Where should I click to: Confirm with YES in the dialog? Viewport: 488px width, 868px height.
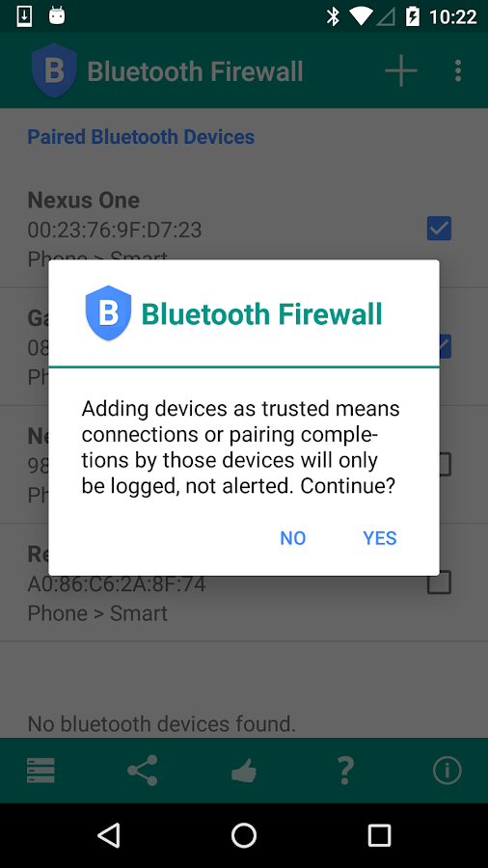(x=380, y=538)
